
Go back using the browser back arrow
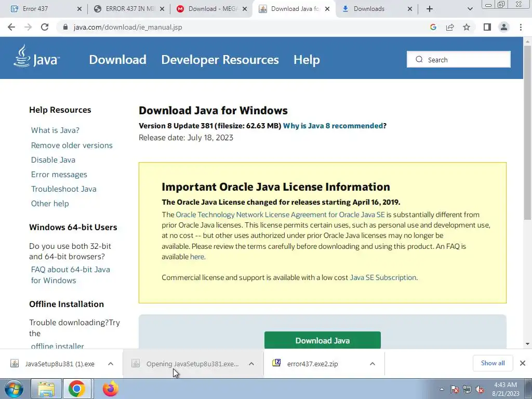point(11,27)
